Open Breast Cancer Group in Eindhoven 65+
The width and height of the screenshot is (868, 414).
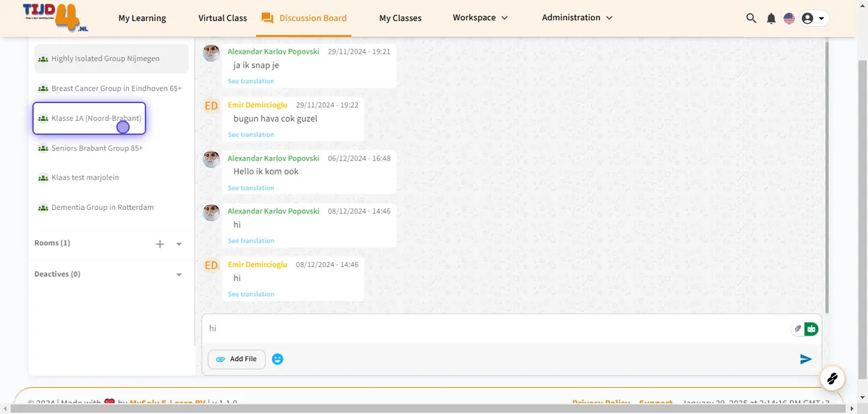point(111,88)
